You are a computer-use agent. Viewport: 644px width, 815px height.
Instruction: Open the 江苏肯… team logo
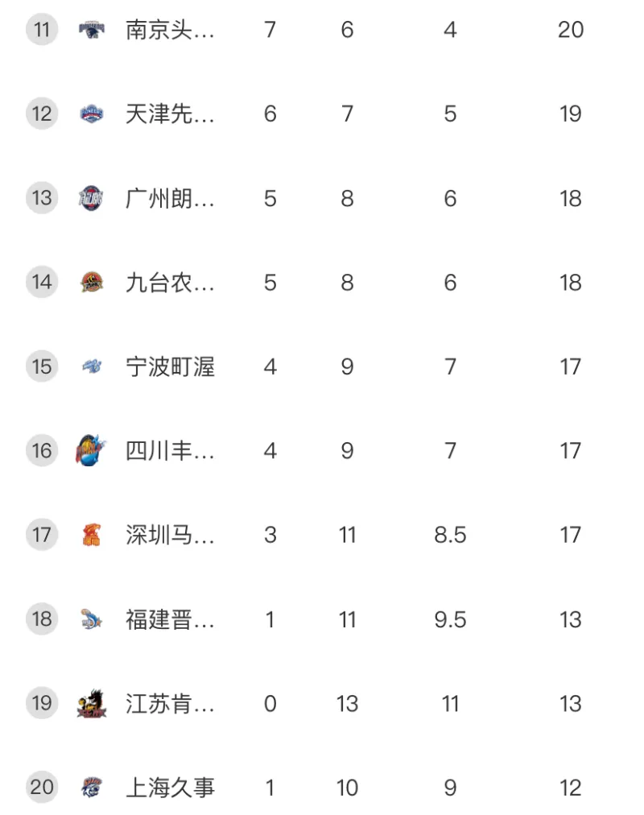[92, 704]
